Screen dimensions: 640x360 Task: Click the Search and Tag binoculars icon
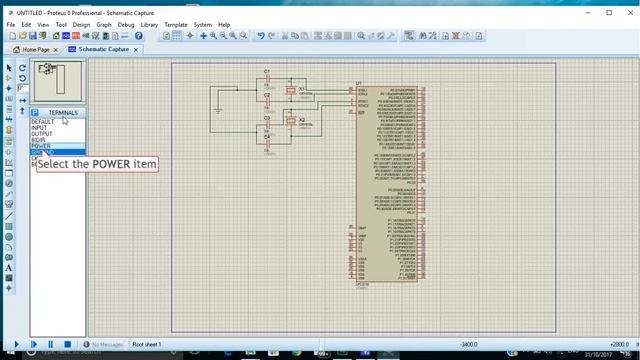[x=423, y=36]
